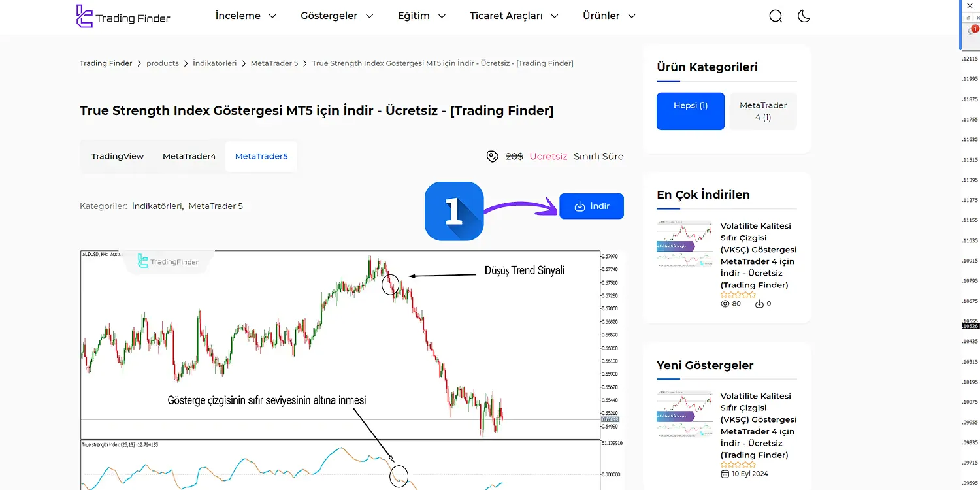This screenshot has width=980, height=490.
Task: Click the Trading Finder logo
Action: (123, 16)
